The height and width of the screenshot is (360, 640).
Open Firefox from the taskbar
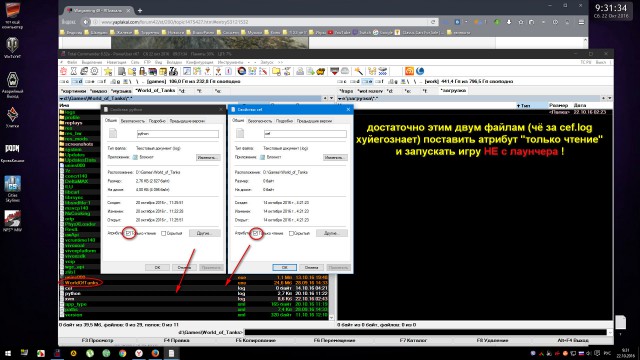coord(155,353)
